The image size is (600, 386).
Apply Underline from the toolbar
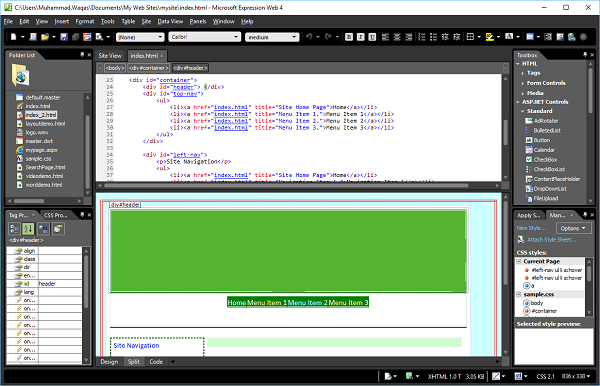pyautogui.click(x=372, y=37)
